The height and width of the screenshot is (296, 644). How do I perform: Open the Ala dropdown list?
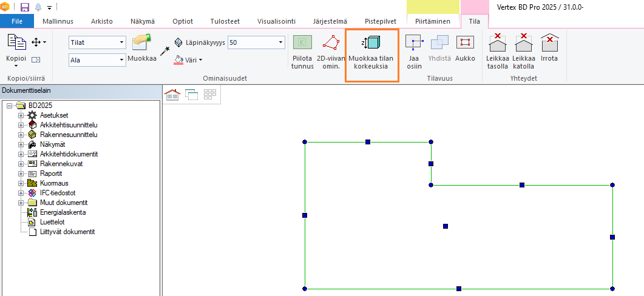[x=121, y=60]
